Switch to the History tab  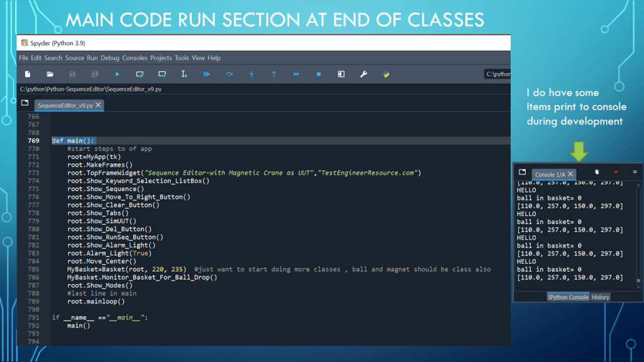(601, 297)
